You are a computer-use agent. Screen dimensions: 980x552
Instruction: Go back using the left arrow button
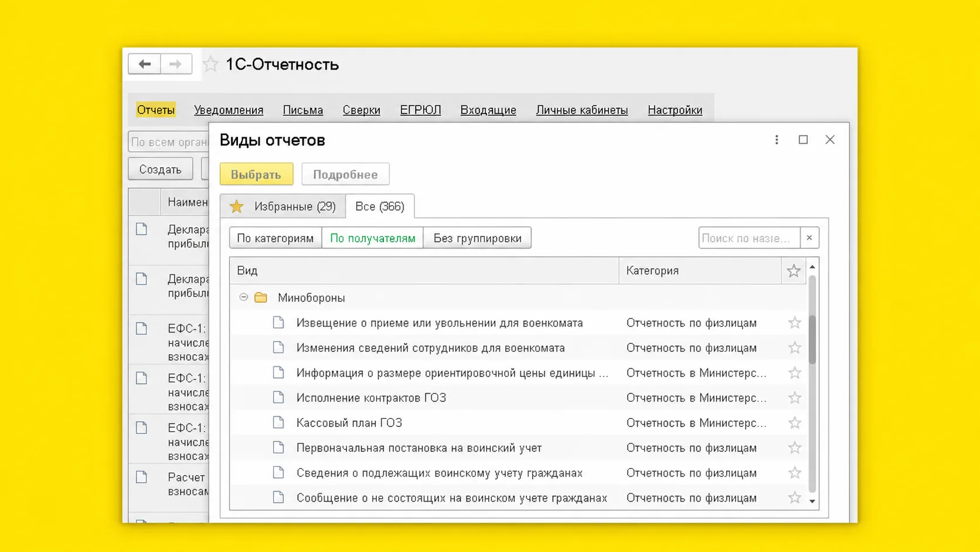pos(144,64)
